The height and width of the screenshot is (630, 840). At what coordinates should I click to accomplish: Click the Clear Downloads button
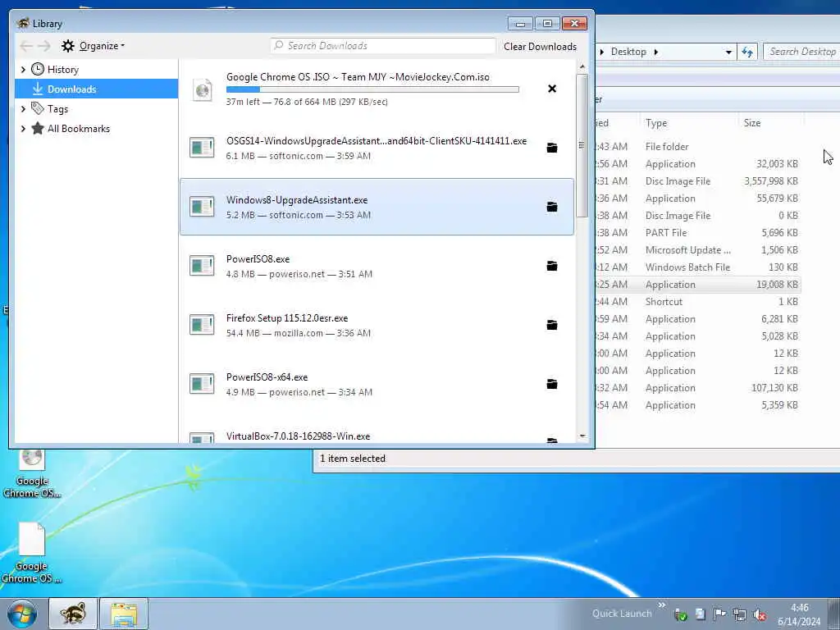click(x=540, y=47)
